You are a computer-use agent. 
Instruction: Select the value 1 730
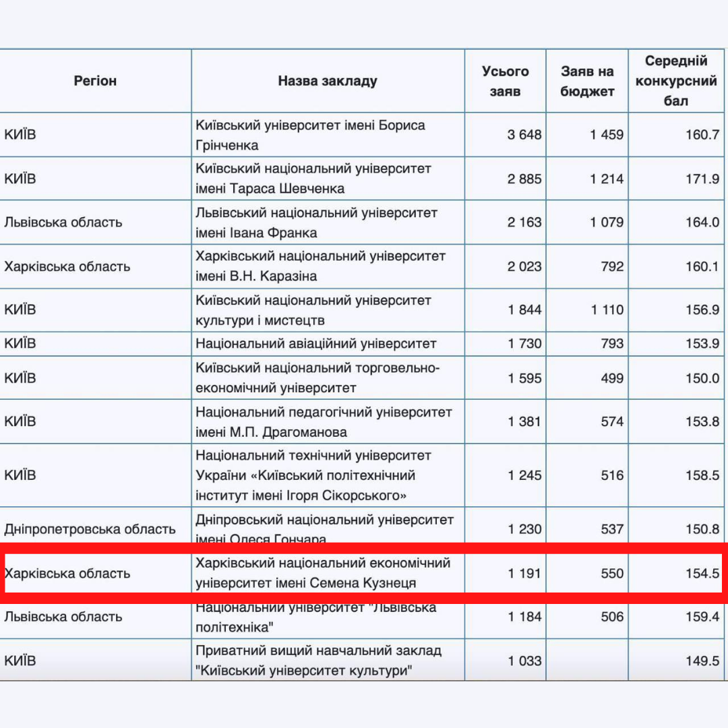(x=524, y=344)
